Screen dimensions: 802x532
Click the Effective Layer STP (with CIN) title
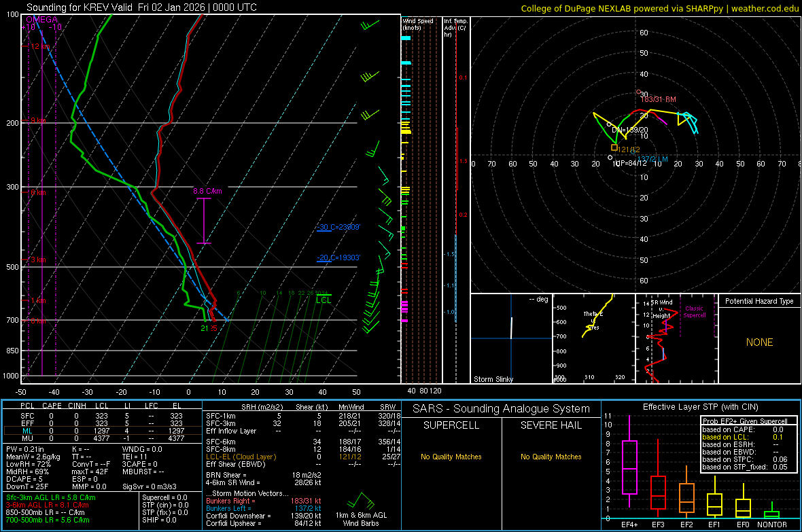701,407
